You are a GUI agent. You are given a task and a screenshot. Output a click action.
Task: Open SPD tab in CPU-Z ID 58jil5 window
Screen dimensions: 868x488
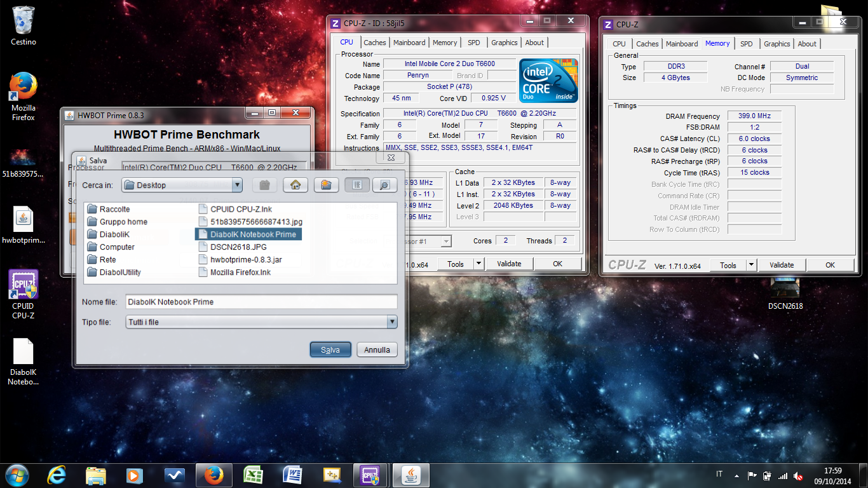pyautogui.click(x=474, y=43)
